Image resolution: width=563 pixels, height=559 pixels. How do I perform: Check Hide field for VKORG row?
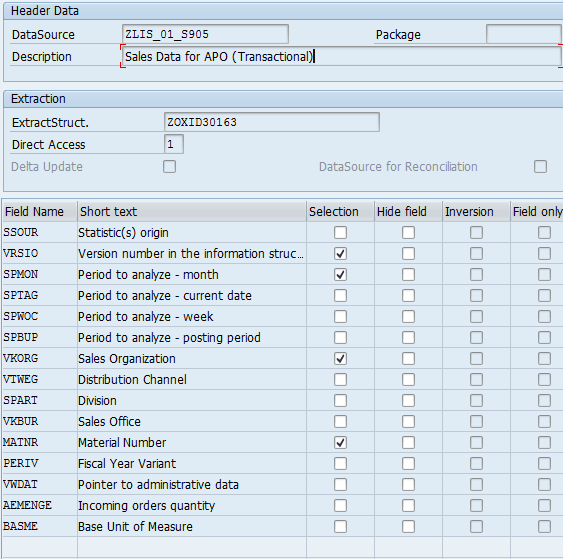click(x=409, y=359)
